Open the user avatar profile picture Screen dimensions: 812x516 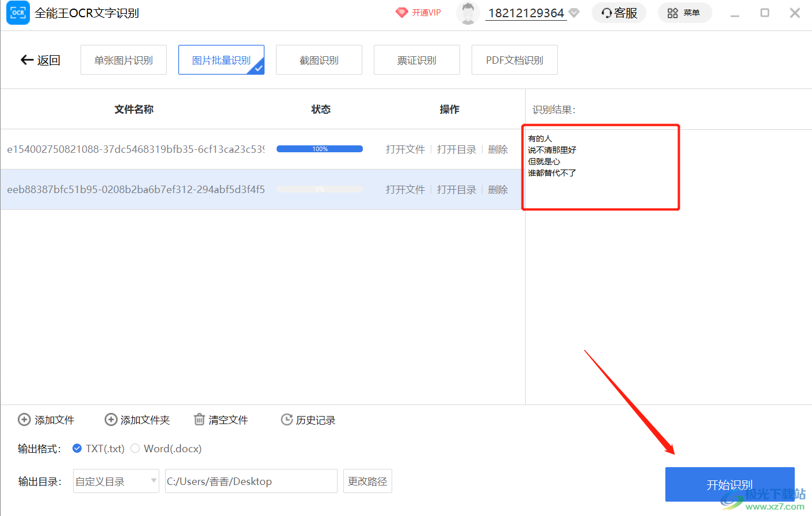[x=468, y=13]
